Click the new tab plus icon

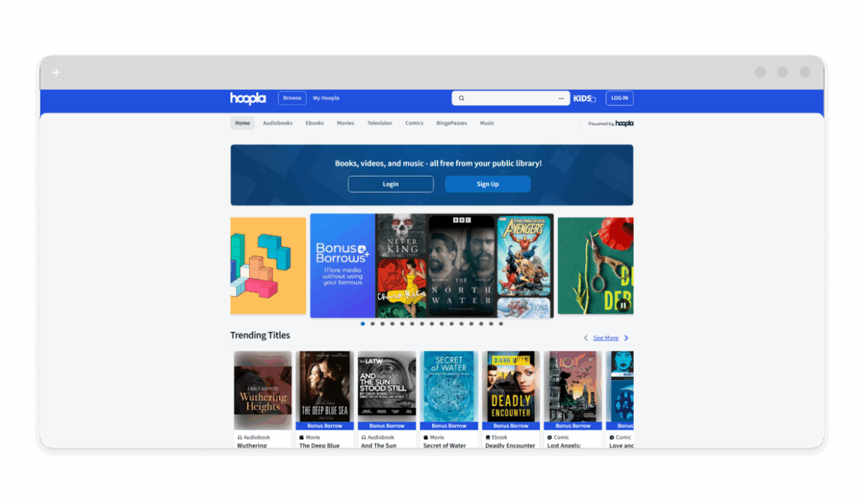pos(57,73)
